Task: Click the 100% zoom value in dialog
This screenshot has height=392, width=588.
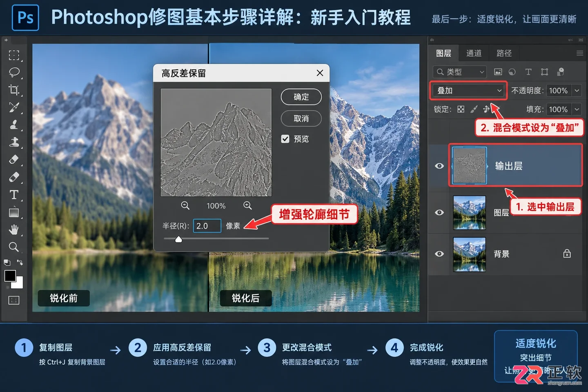Action: pyautogui.click(x=216, y=206)
